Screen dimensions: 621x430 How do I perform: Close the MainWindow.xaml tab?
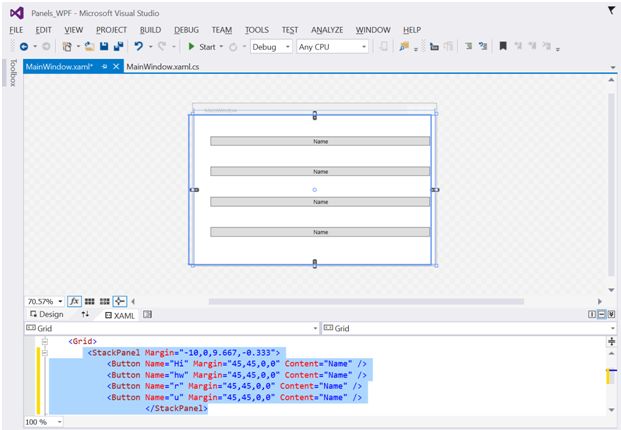pos(116,67)
